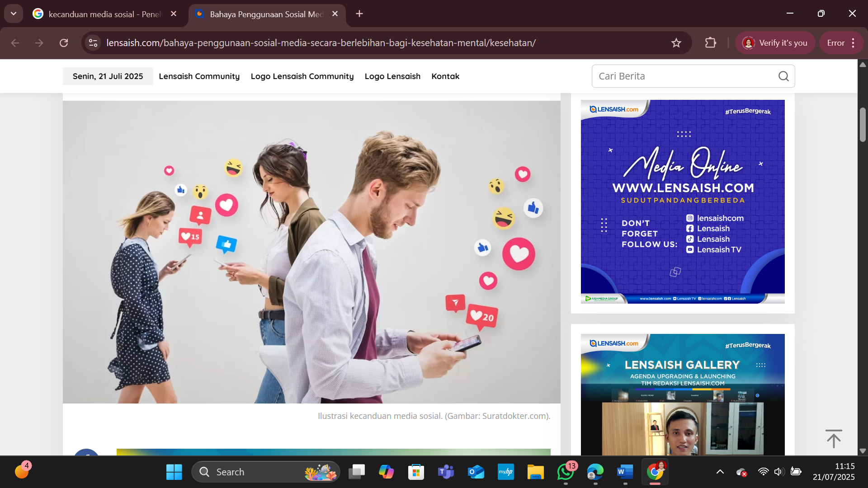Open the widgets icon with badge 4
The width and height of the screenshot is (868, 488).
(x=22, y=471)
